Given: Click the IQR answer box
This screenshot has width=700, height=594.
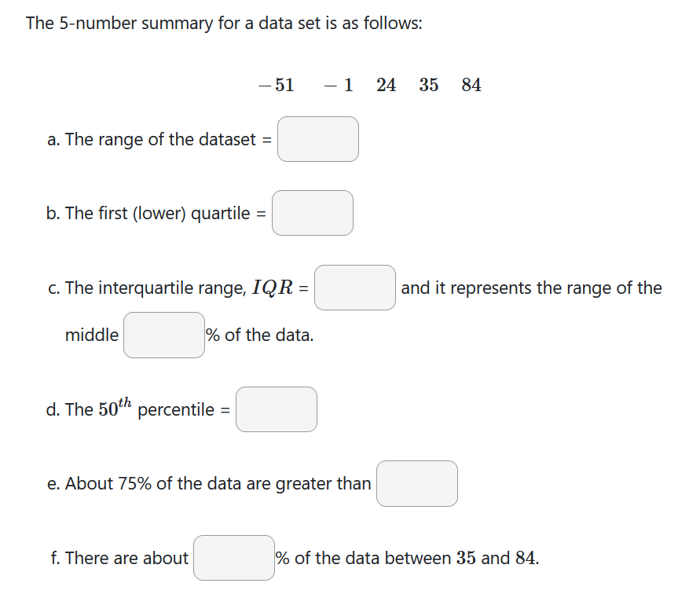Looking at the screenshot, I should point(354,288).
